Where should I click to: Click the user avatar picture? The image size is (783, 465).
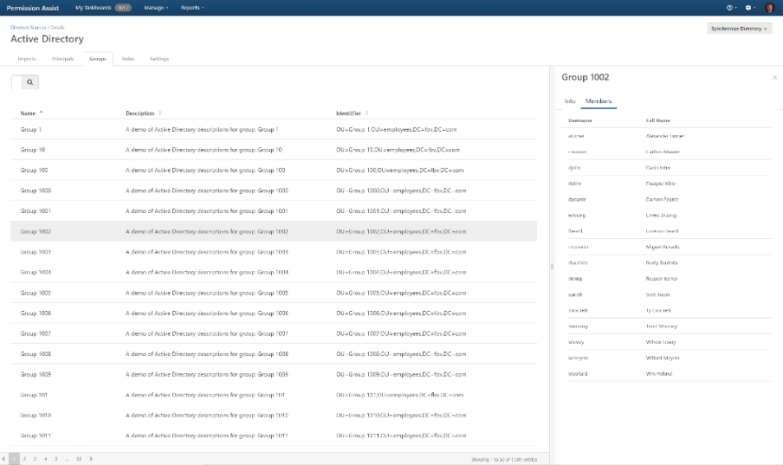tap(770, 7)
